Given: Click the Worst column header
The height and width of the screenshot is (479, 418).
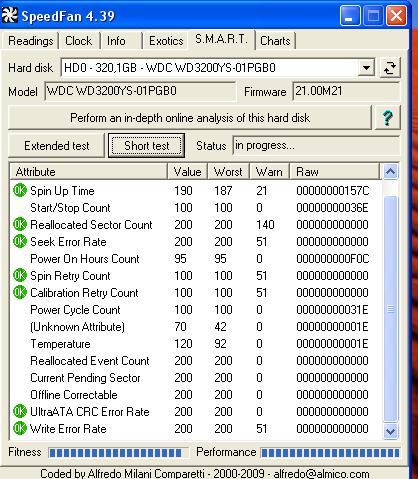Looking at the screenshot, I should [x=229, y=172].
